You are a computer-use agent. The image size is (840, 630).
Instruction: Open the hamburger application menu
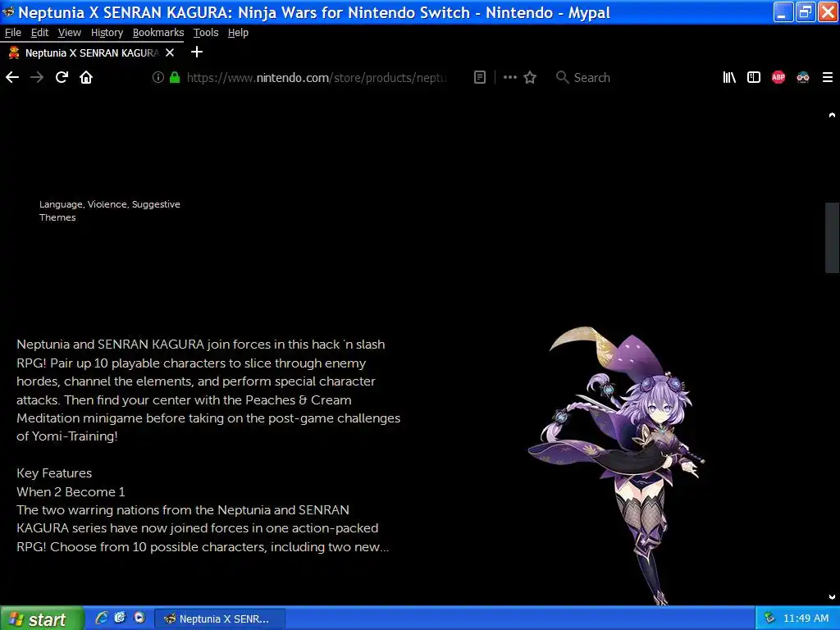(x=828, y=78)
